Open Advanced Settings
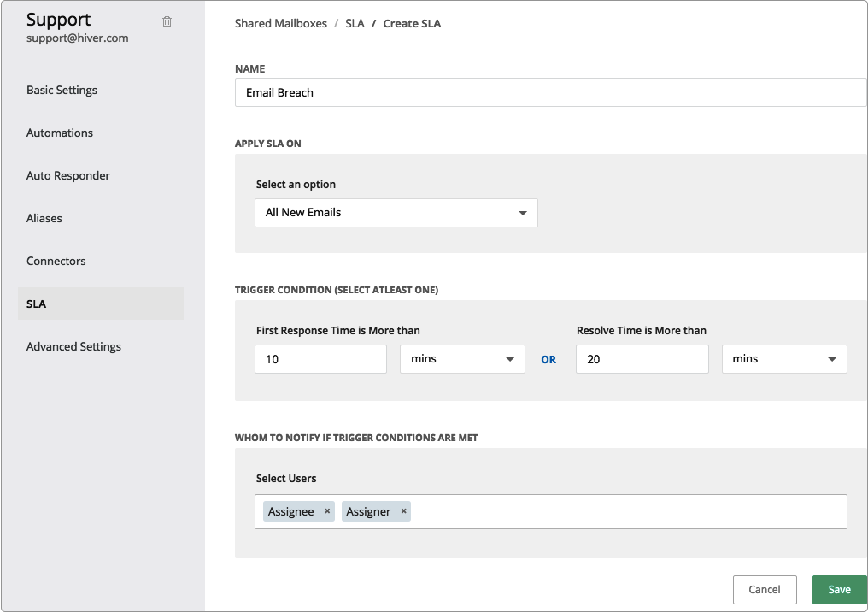868x613 pixels. (73, 346)
